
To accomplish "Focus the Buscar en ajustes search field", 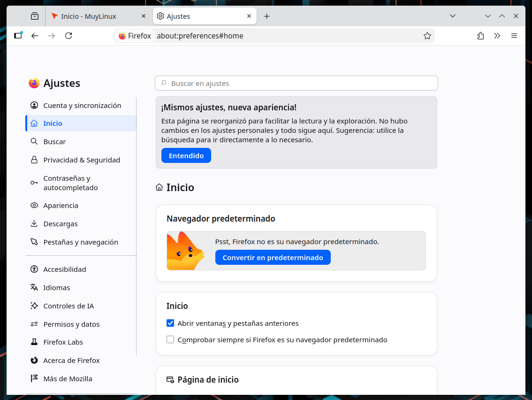I will click(x=296, y=83).
